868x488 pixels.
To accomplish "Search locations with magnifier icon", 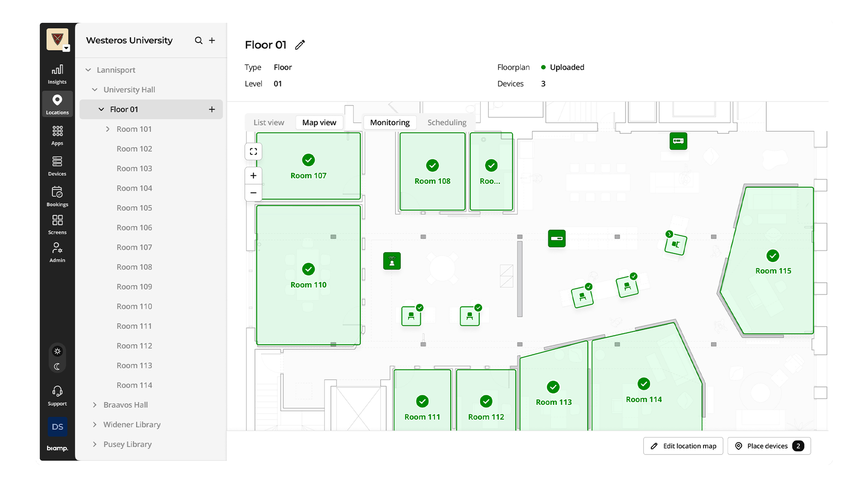I will [198, 40].
